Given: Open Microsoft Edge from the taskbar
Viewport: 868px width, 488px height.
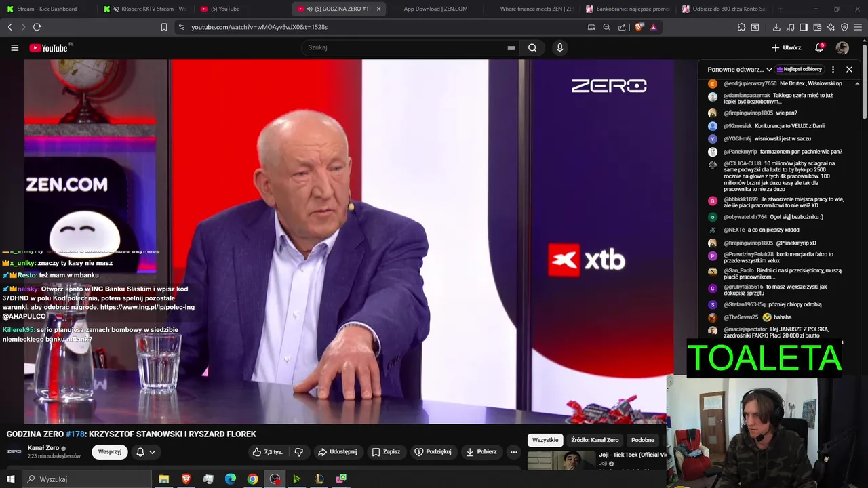Looking at the screenshot, I should point(231,479).
